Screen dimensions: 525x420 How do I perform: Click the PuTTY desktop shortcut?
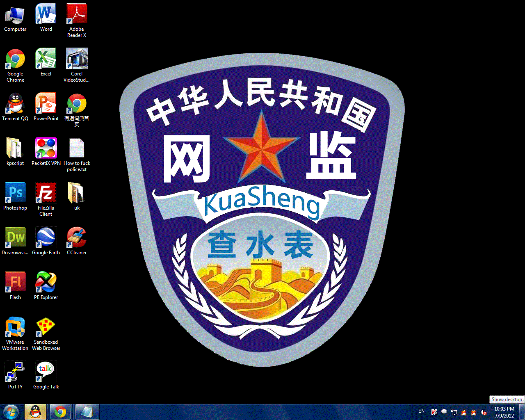tap(15, 375)
